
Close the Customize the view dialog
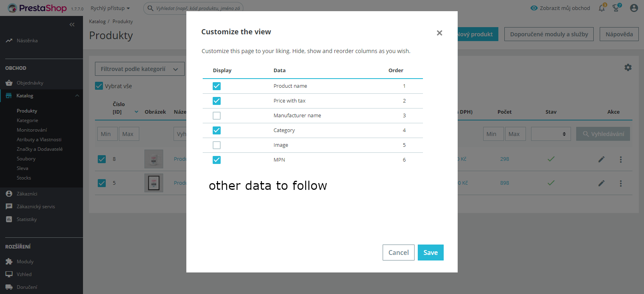(x=439, y=33)
